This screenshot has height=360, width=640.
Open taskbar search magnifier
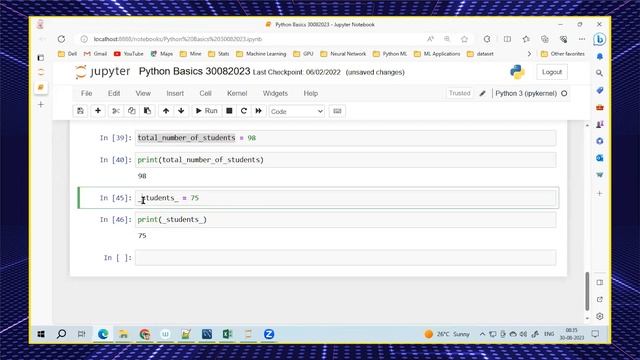(x=61, y=334)
